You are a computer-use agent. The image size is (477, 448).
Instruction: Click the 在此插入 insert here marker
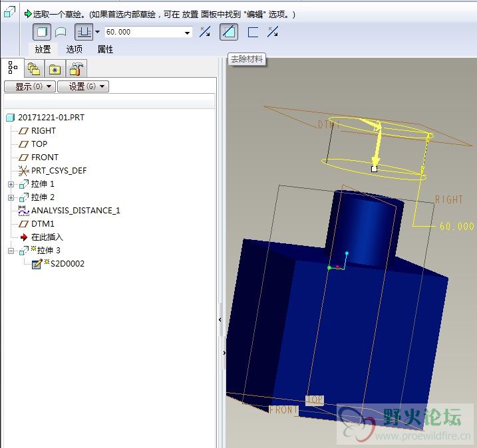coord(47,237)
